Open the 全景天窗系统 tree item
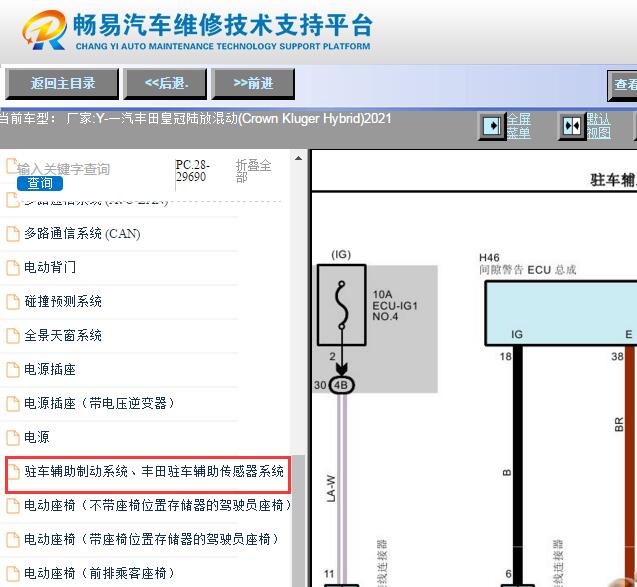This screenshot has width=637, height=587. click(x=63, y=336)
